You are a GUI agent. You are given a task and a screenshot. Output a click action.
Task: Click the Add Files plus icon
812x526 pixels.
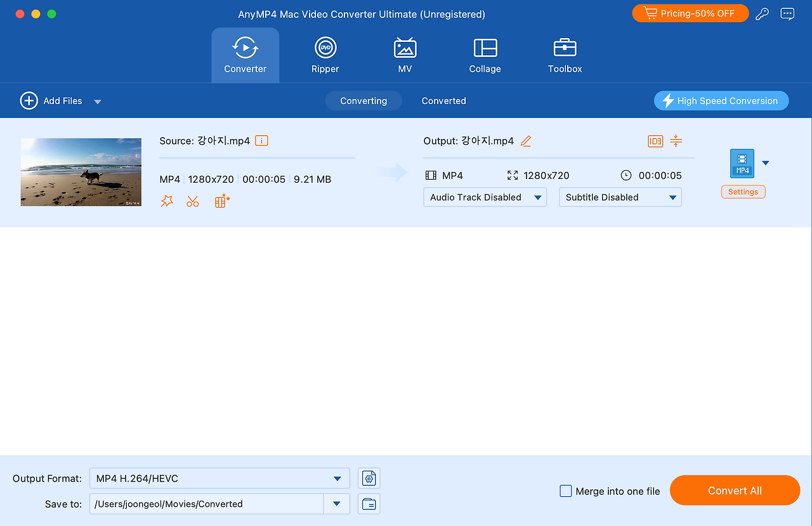29,101
